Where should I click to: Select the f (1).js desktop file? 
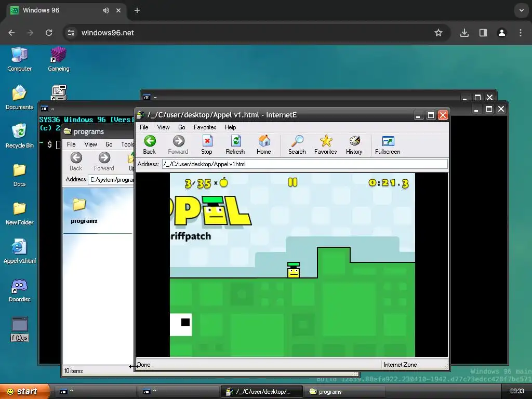click(x=20, y=329)
